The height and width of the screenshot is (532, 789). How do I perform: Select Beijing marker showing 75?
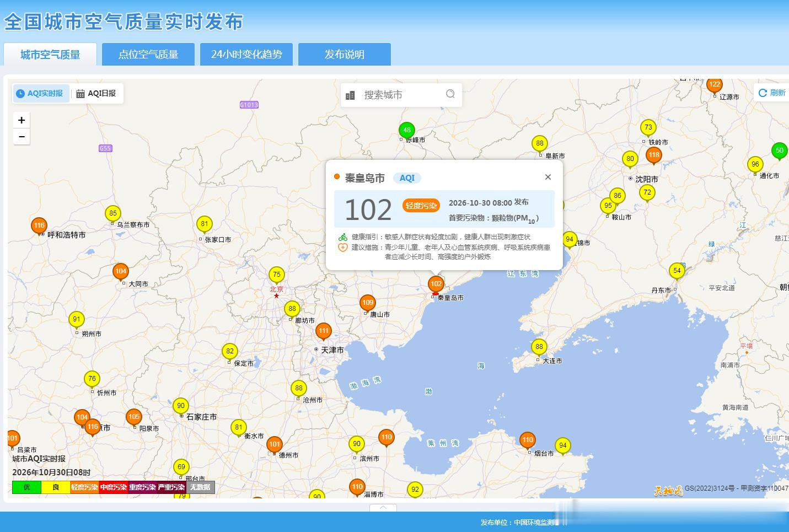point(277,275)
